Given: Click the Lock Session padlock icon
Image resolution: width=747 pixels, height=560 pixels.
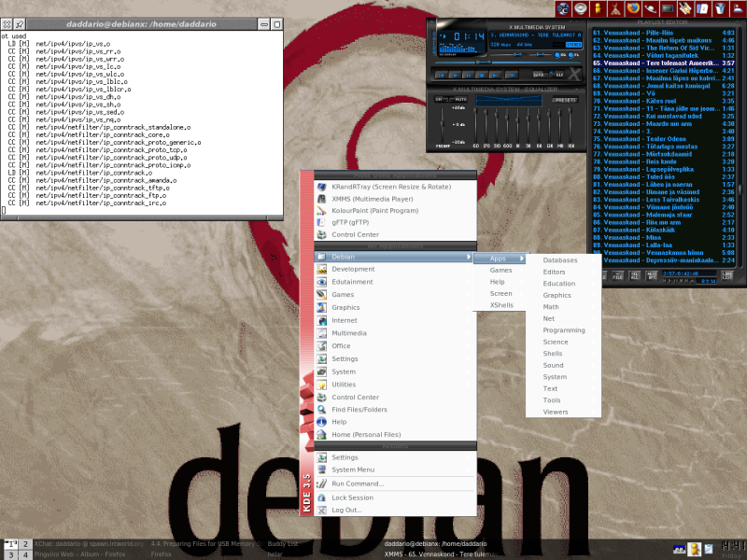Looking at the screenshot, I should [x=321, y=497].
